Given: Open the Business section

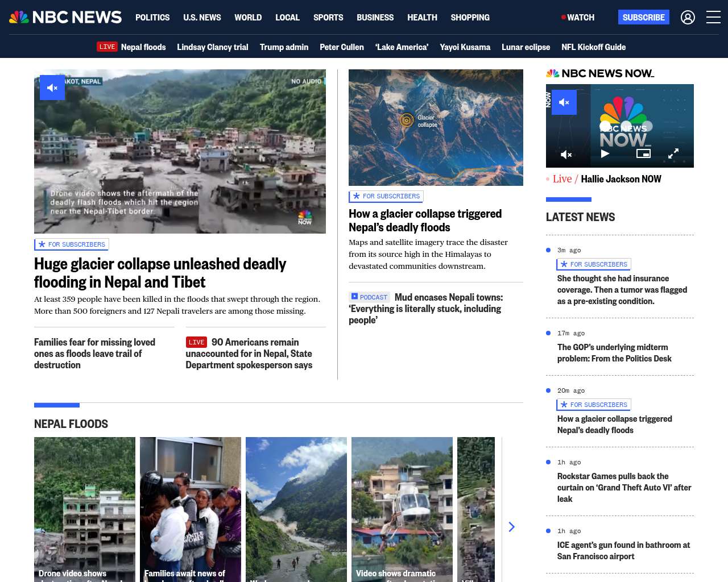Looking at the screenshot, I should pyautogui.click(x=375, y=18).
